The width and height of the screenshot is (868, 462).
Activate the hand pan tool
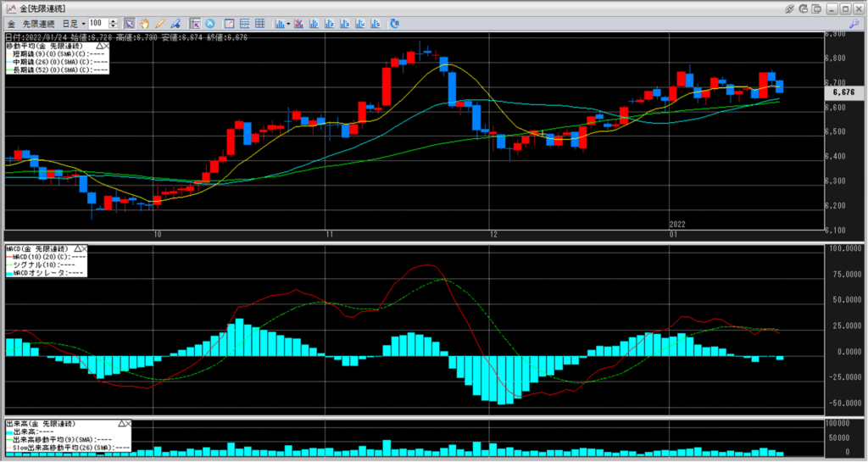point(144,23)
